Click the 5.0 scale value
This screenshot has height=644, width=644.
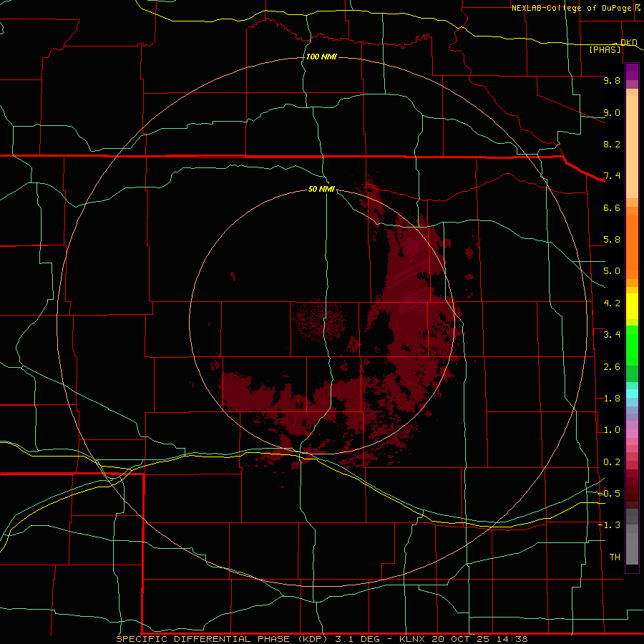click(612, 271)
